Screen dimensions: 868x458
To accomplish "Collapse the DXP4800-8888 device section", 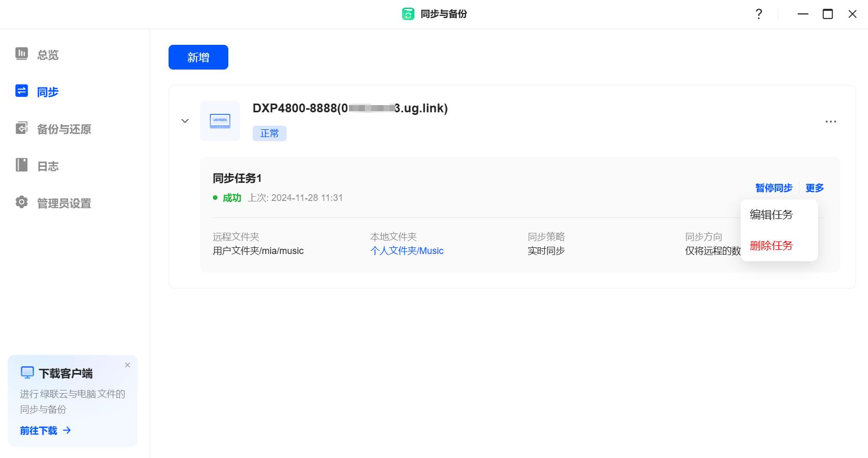I will [x=185, y=121].
